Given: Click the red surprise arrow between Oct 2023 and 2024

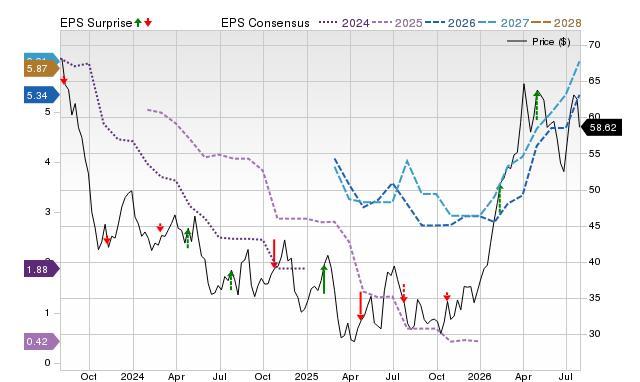Looking at the screenshot, I should (x=107, y=240).
